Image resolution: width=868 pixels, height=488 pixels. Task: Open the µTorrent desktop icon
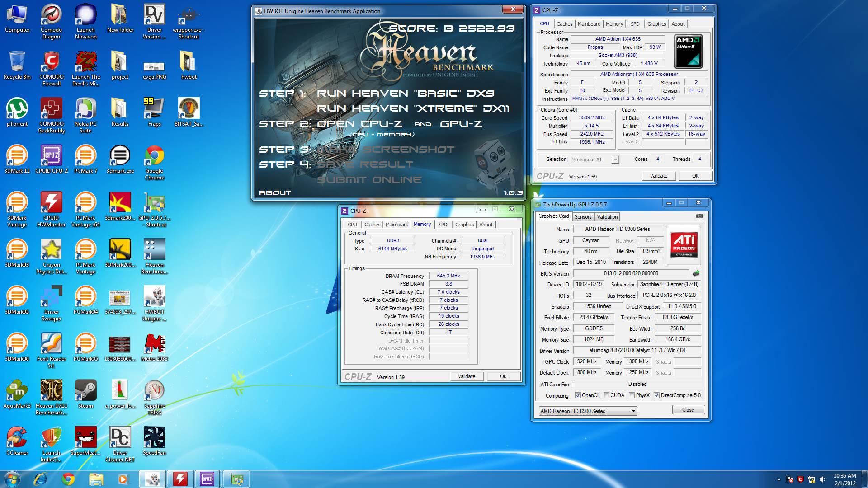pyautogui.click(x=17, y=113)
